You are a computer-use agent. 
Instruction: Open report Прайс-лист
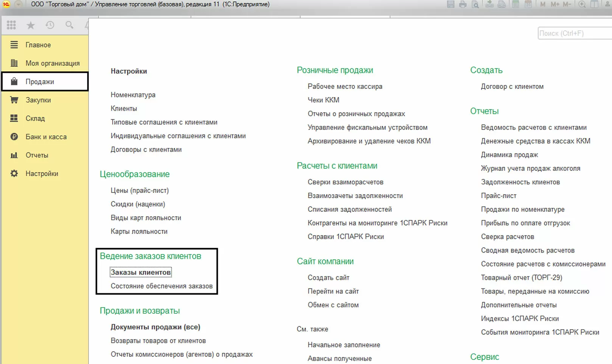[499, 196]
